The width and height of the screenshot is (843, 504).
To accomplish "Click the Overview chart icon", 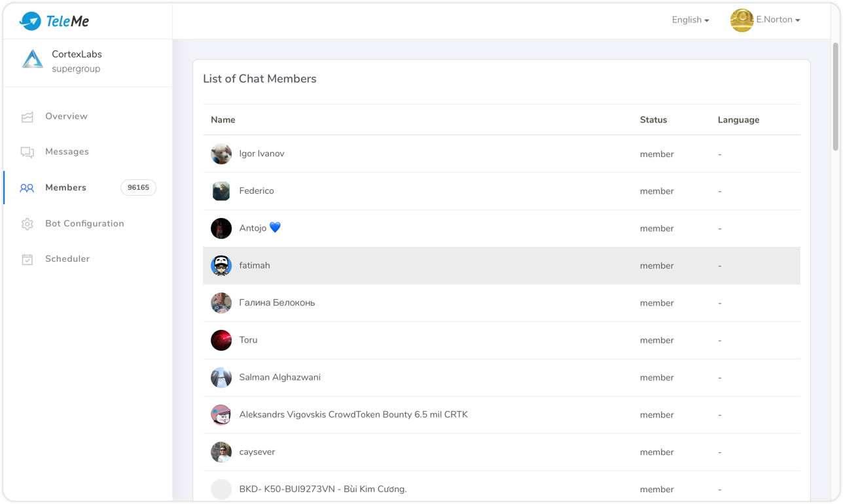I will tap(27, 117).
